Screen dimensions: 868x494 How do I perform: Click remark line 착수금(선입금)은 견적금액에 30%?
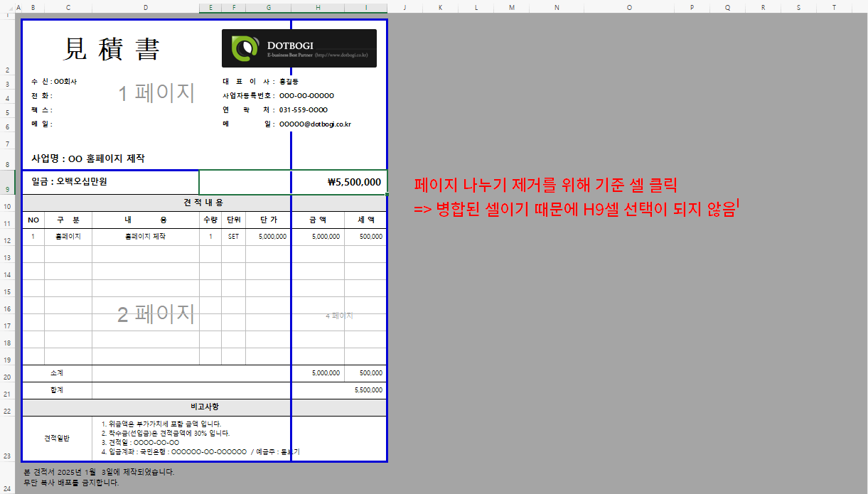click(x=166, y=433)
